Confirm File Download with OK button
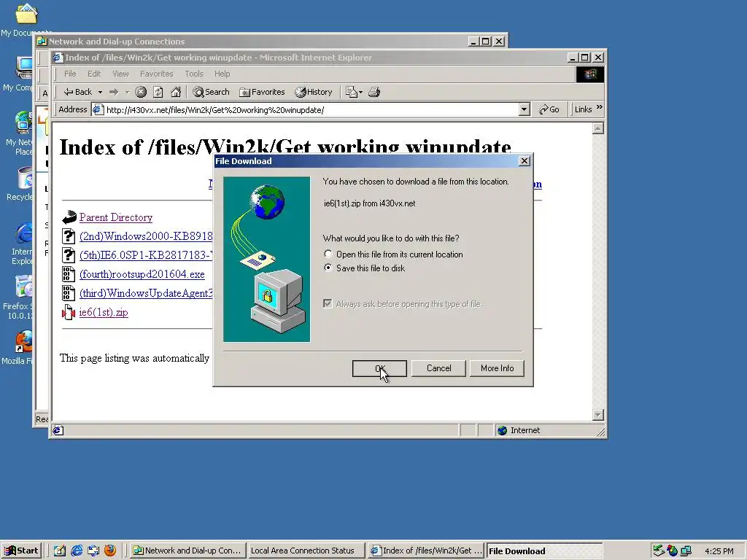The height and width of the screenshot is (560, 747). [x=379, y=368]
